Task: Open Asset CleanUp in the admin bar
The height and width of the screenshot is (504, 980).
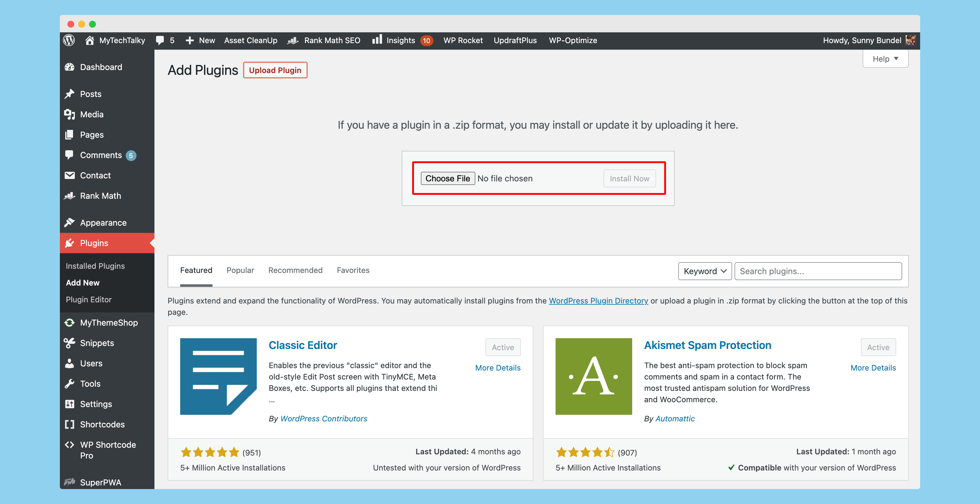Action: [251, 40]
